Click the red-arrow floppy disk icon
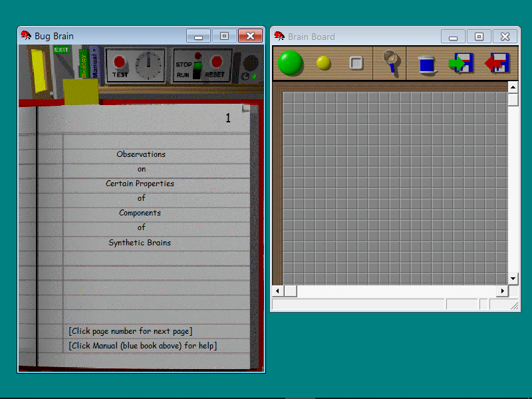Viewport: 532px width, 399px height. pos(497,63)
